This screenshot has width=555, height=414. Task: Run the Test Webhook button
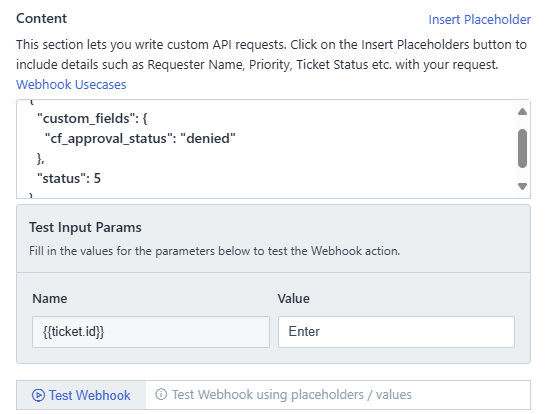coord(81,395)
